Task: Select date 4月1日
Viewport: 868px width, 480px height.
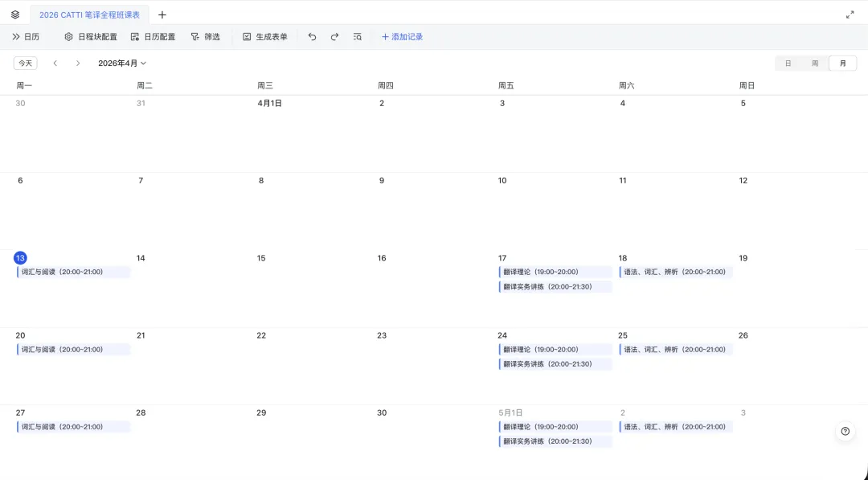Action: click(x=269, y=104)
